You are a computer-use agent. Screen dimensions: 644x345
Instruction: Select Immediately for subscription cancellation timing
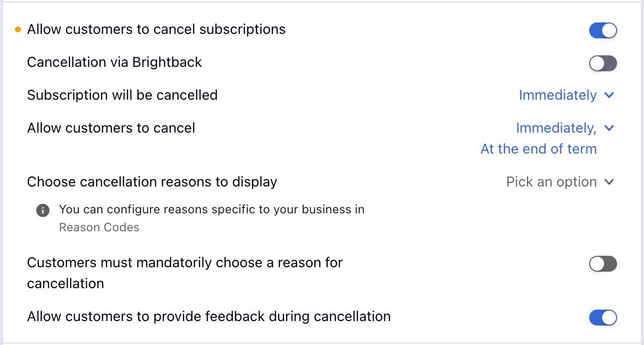coord(557,95)
